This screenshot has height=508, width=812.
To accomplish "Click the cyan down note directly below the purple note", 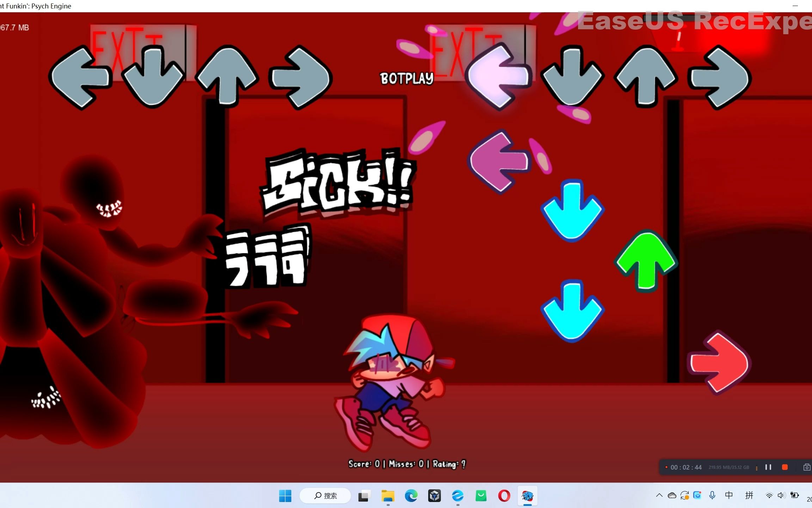I will pyautogui.click(x=572, y=211).
